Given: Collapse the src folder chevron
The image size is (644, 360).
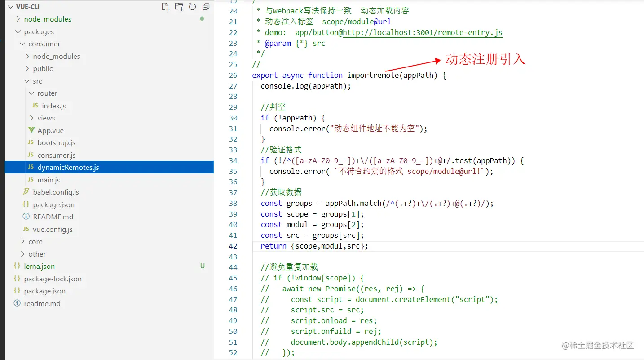Looking at the screenshot, I should click(x=27, y=81).
